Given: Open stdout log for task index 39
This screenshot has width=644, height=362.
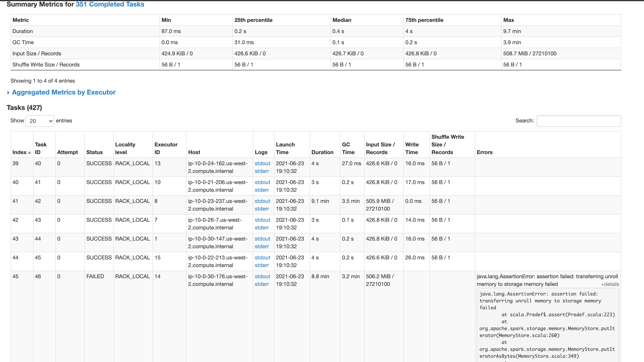Looking at the screenshot, I should coord(262,163).
